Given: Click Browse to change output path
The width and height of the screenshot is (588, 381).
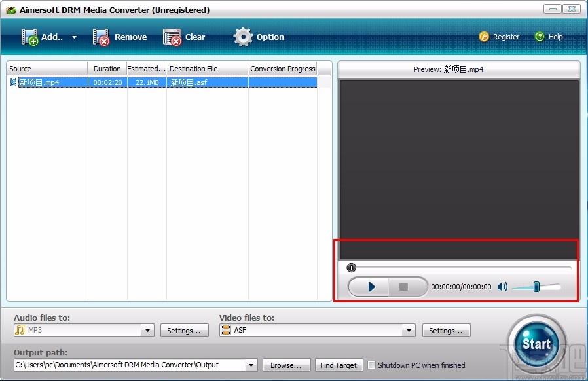Looking at the screenshot, I should tap(286, 365).
